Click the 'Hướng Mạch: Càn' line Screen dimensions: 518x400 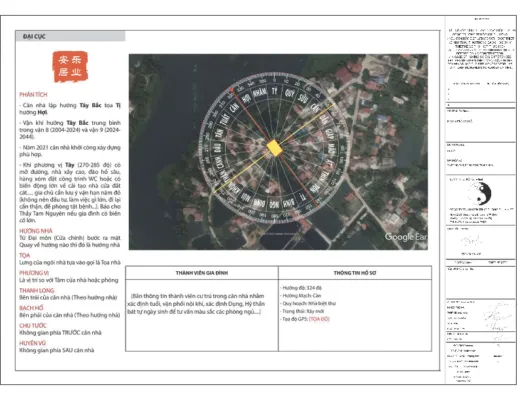click(302, 296)
